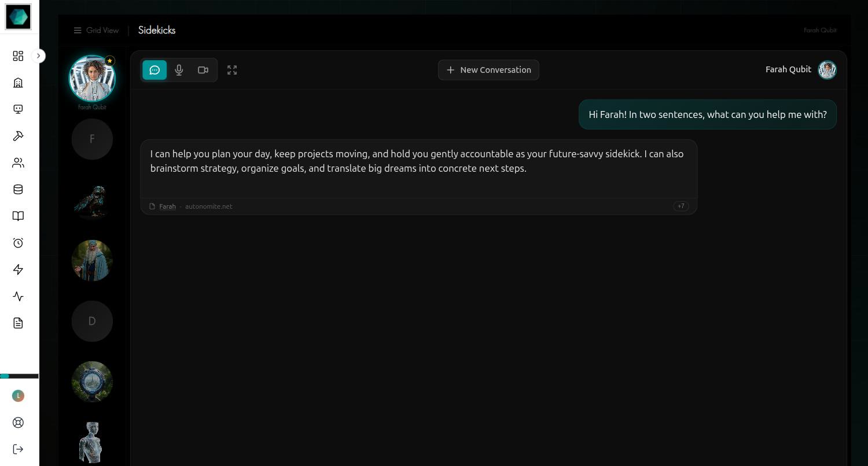The width and height of the screenshot is (868, 466).
Task: Click the building icon in left sidebar
Action: click(18, 83)
